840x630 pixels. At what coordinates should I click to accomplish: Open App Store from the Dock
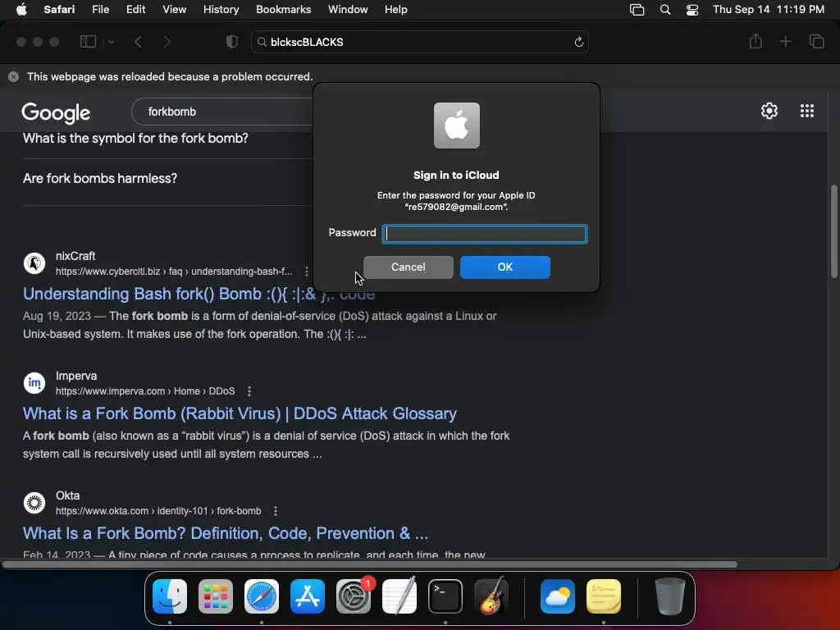[308, 596]
